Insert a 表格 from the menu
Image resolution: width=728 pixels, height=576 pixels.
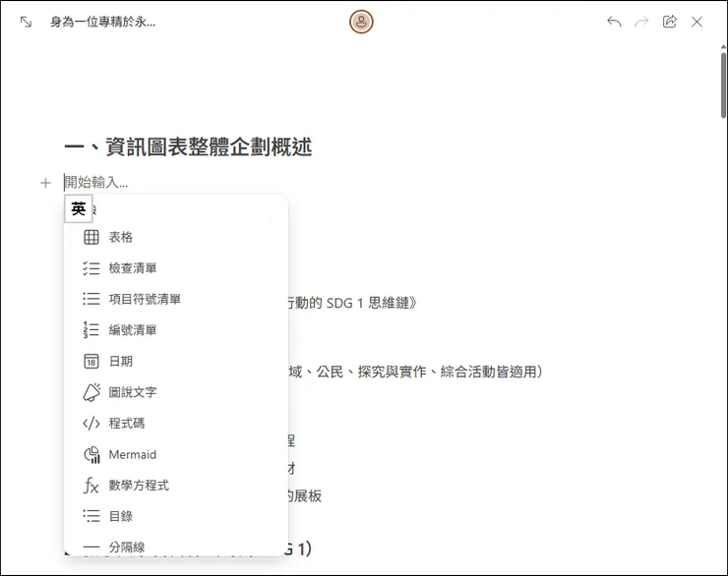176,237
